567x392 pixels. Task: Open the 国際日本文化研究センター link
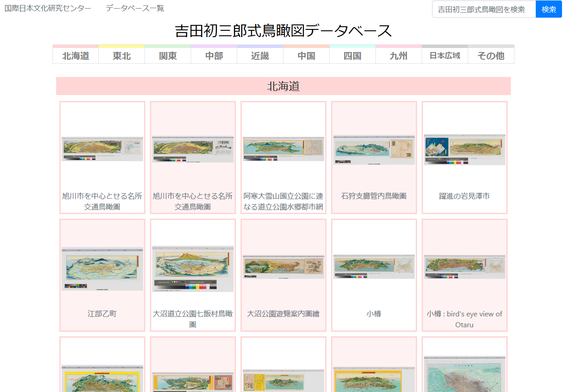point(48,8)
